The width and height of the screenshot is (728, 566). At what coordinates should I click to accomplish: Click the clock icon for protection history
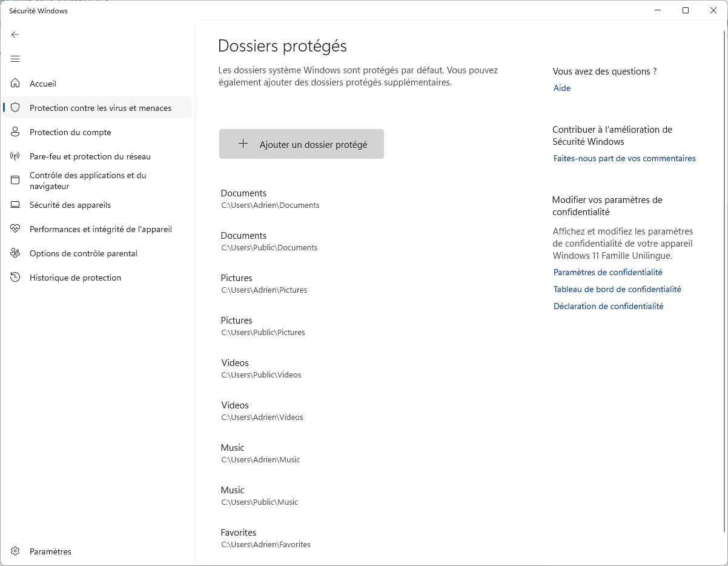click(15, 278)
